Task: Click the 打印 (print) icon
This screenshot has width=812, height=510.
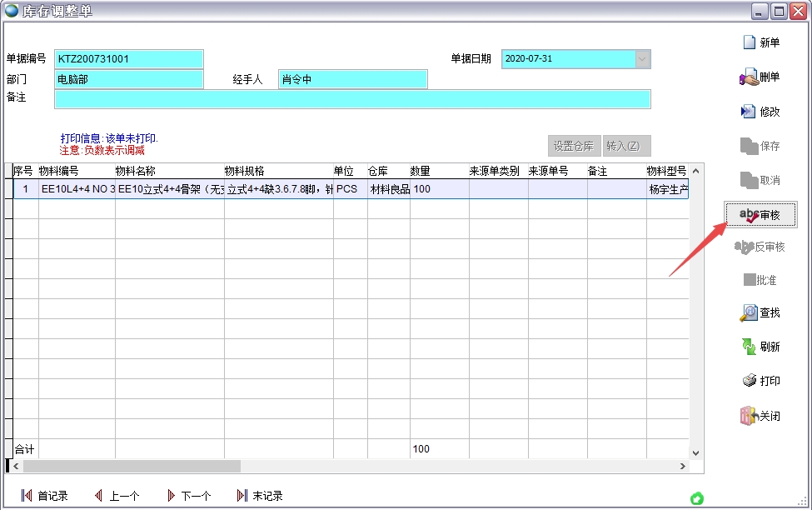Action: (x=750, y=381)
